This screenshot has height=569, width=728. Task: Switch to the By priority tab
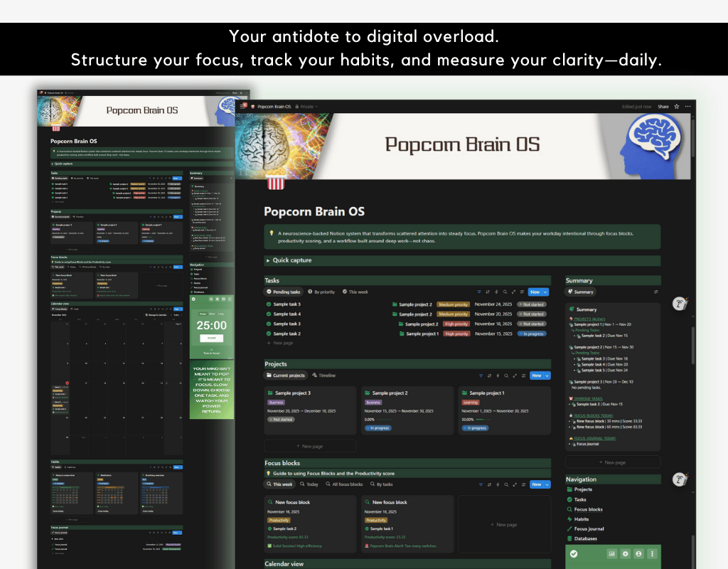point(321,292)
